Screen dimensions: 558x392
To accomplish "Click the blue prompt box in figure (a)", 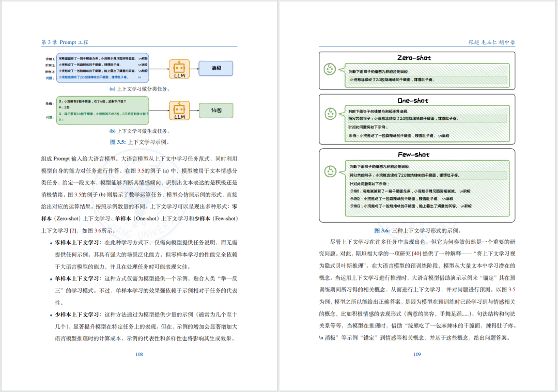I will click(x=102, y=68).
